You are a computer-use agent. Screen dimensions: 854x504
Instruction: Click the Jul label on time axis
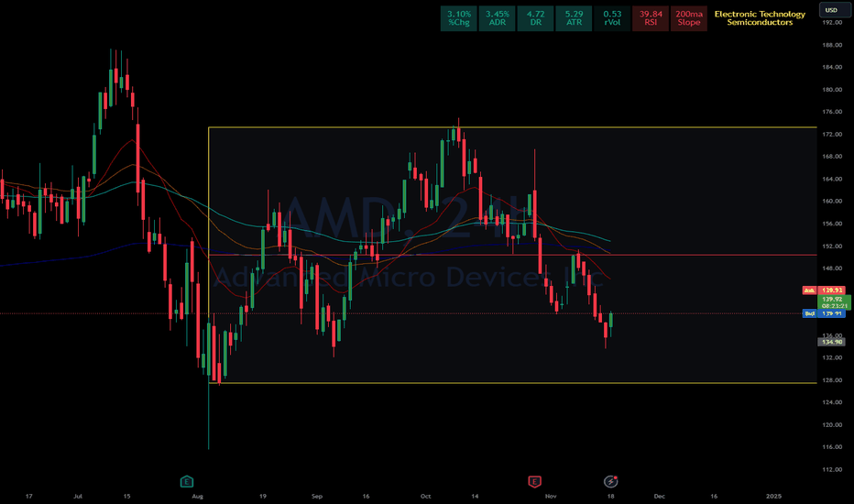pyautogui.click(x=78, y=497)
